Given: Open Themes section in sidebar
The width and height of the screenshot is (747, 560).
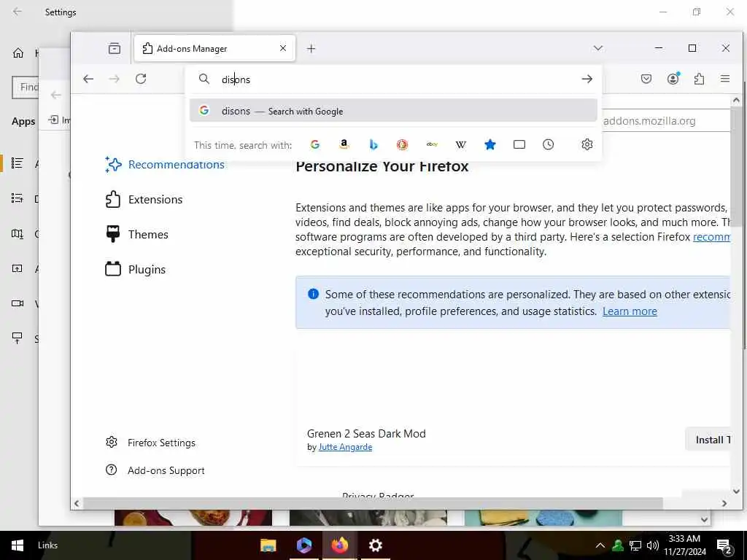Looking at the screenshot, I should pyautogui.click(x=136, y=234).
